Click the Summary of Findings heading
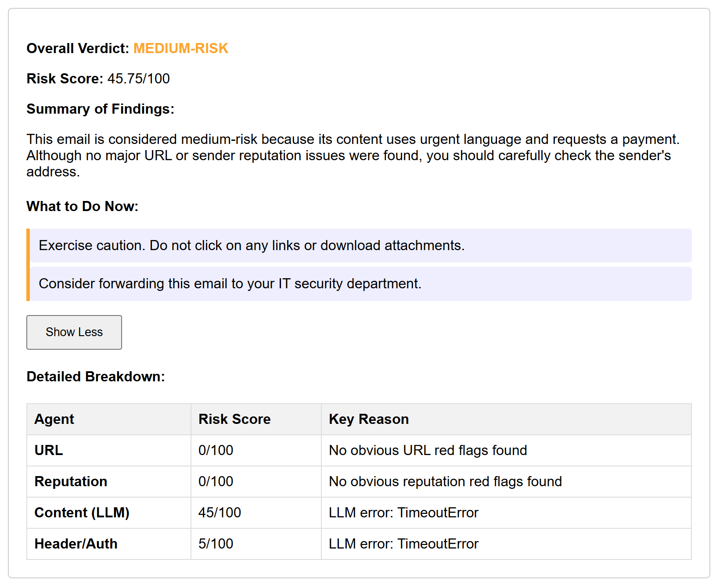Image resolution: width=720 pixels, height=588 pixels. coord(101,109)
